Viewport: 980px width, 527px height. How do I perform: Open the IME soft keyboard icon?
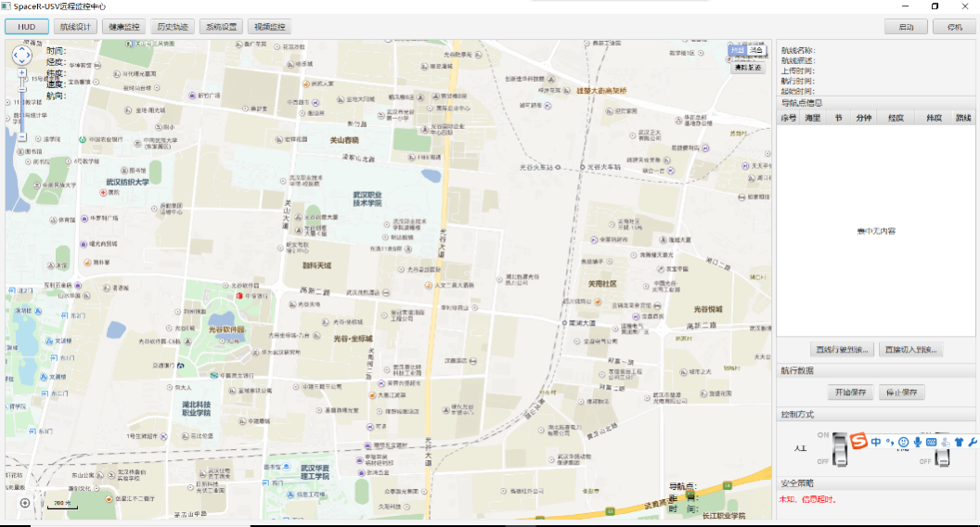click(931, 442)
